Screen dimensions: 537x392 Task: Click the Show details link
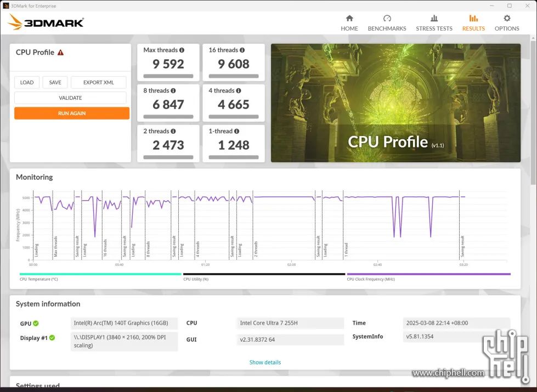(x=265, y=362)
